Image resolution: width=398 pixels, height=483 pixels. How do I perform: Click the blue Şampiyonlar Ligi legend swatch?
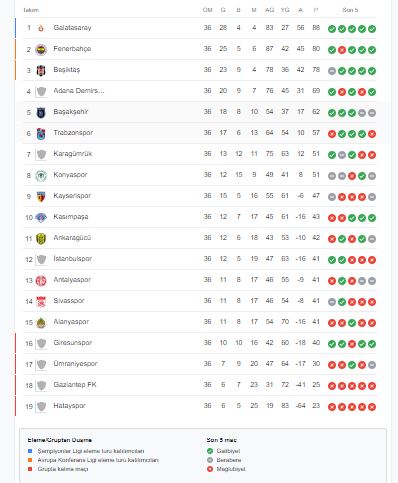pos(30,451)
